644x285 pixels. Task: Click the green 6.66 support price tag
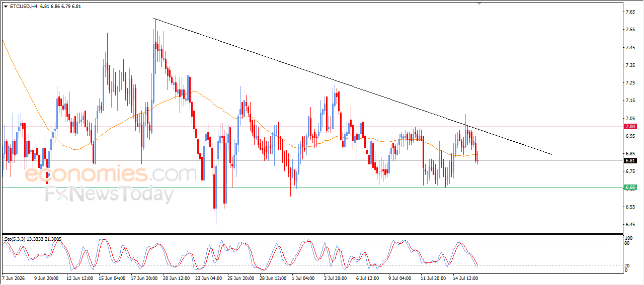pos(630,187)
